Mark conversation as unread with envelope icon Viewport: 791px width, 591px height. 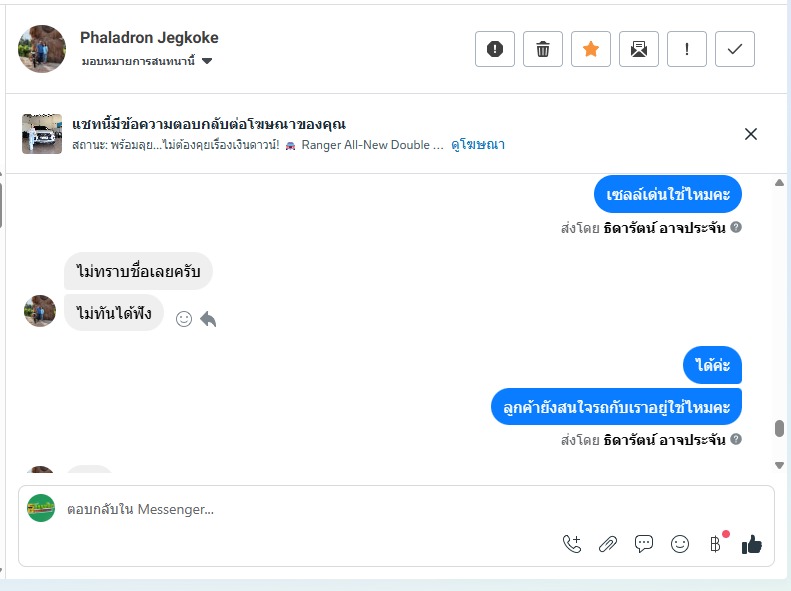click(x=639, y=49)
